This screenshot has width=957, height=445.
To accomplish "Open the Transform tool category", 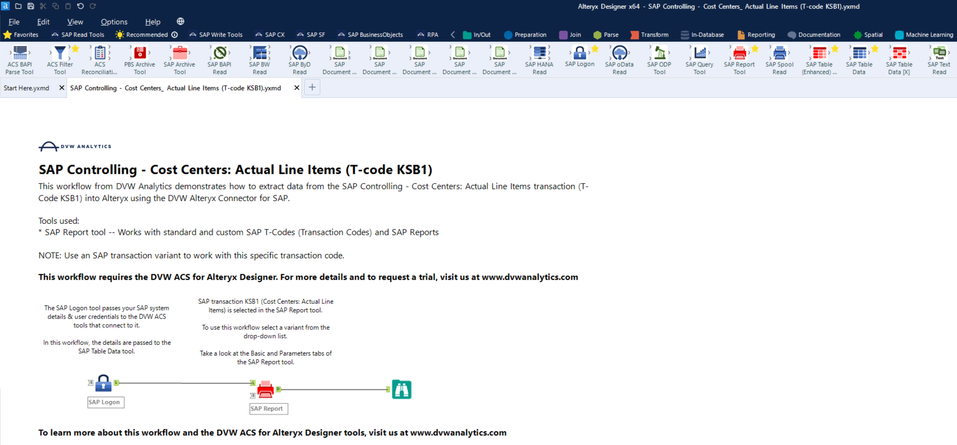I will (650, 35).
